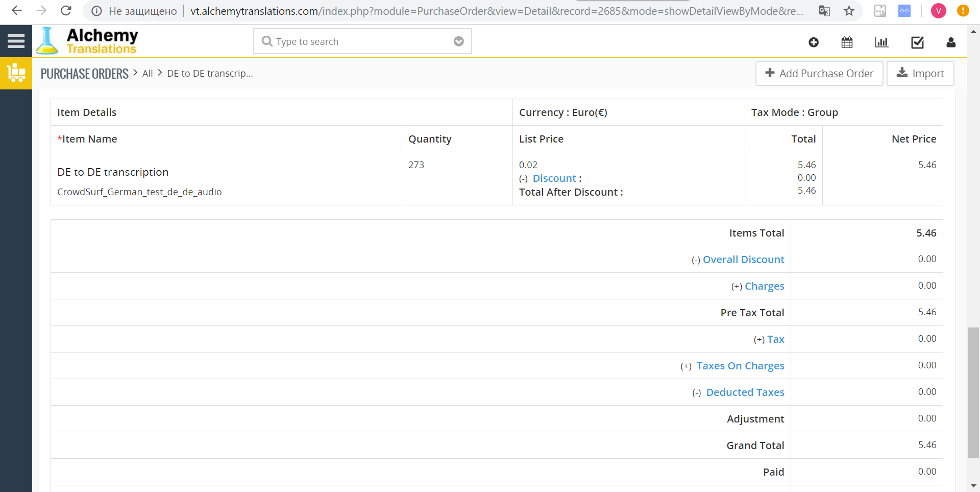Open the PURCHASE ORDERS breadcrumb
980x492 pixels.
pos(85,74)
